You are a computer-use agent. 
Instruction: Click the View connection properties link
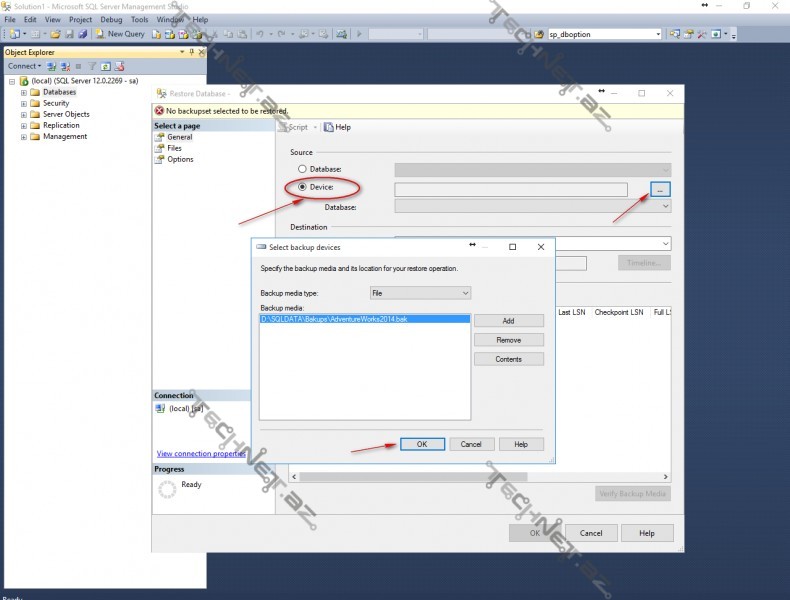point(201,453)
